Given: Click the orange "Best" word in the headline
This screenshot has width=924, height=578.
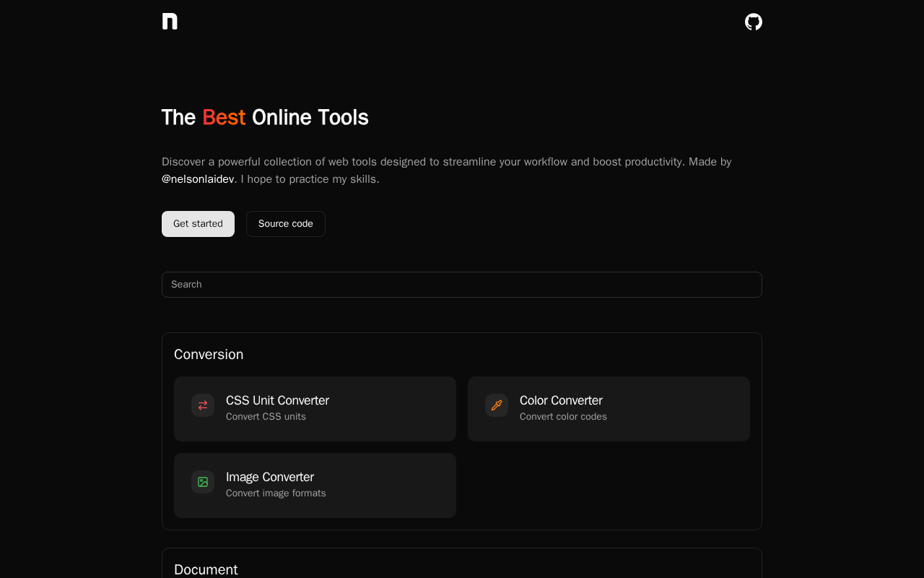Looking at the screenshot, I should pyautogui.click(x=224, y=117).
